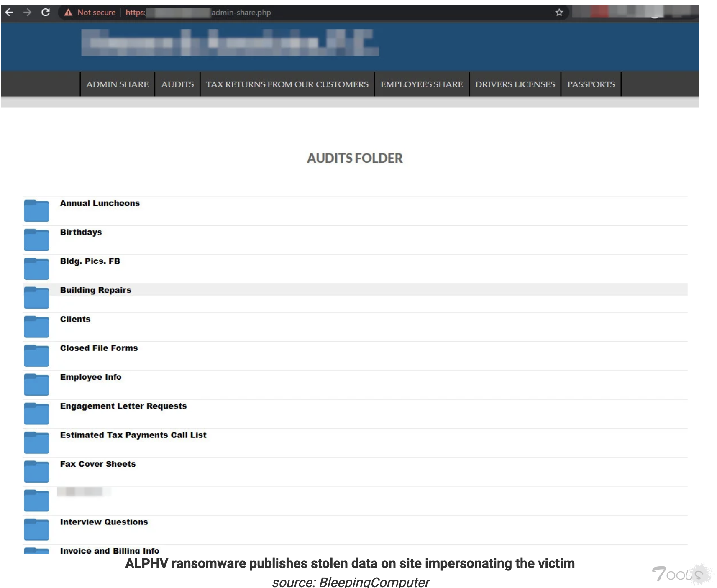Bookmark page using the star icon
Viewport: 717px width, 588px height.
click(x=559, y=13)
